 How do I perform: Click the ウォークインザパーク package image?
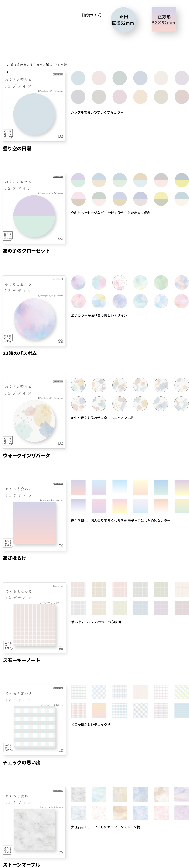(34, 413)
